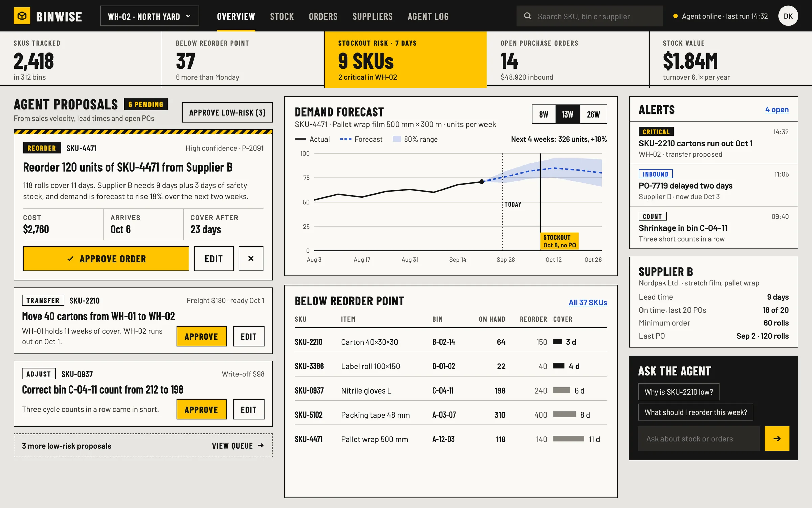Edit the SKU-2210 transfer proposal
This screenshot has height=508, width=812.
pyautogui.click(x=249, y=336)
